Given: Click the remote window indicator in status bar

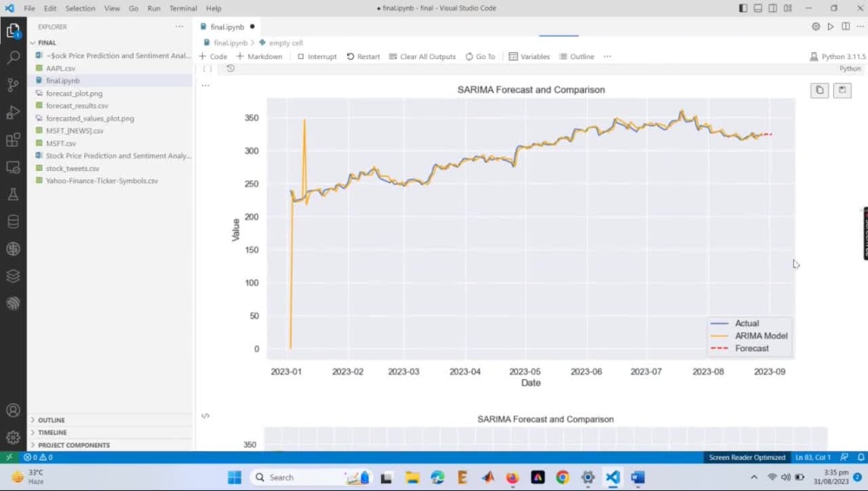Looking at the screenshot, I should coord(9,457).
